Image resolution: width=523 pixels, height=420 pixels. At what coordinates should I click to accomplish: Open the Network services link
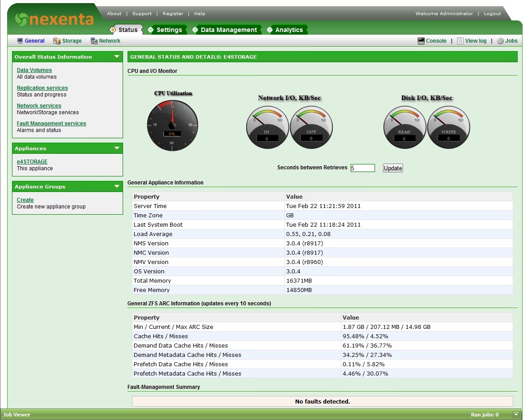[x=39, y=105]
